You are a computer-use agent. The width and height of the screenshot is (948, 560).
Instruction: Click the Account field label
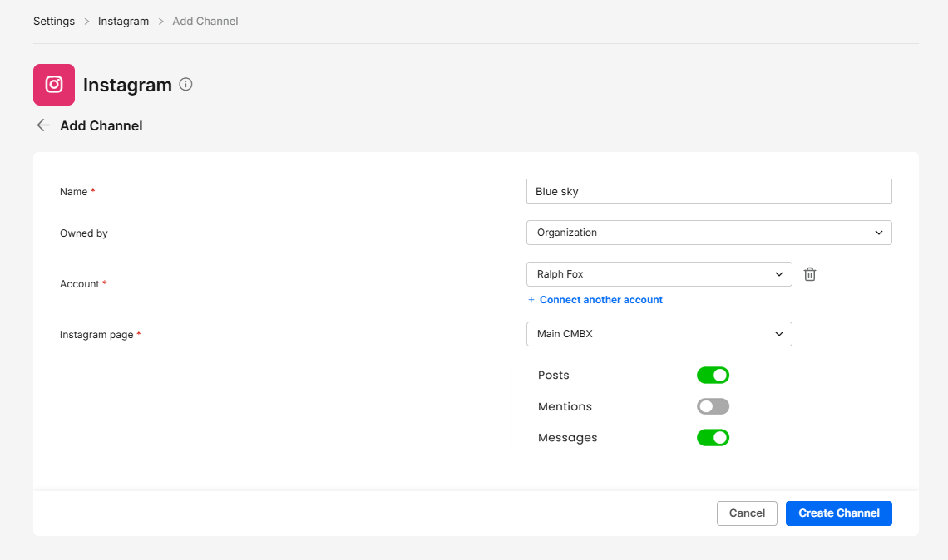tap(79, 284)
